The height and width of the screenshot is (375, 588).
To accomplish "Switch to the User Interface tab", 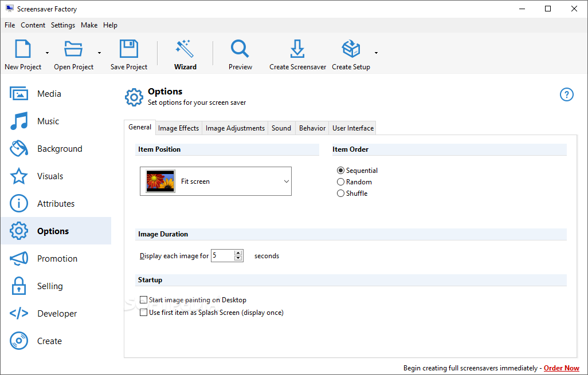I will click(353, 128).
